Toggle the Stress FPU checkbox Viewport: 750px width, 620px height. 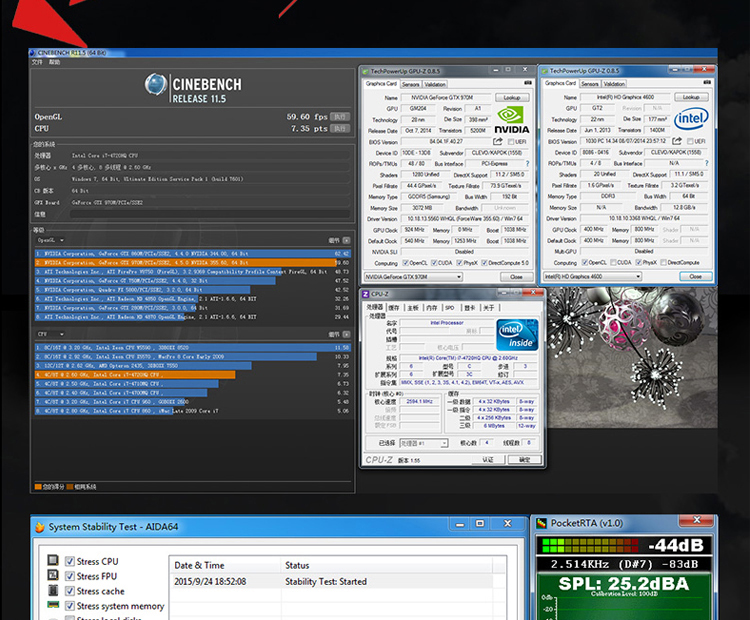point(70,576)
